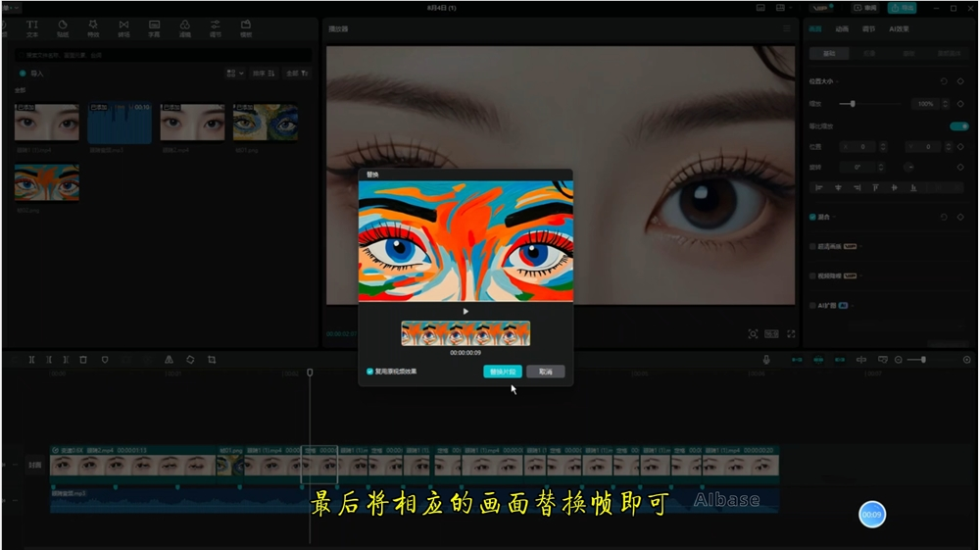The width and height of the screenshot is (980, 550).
Task: Toggle the 等比缩放 uniform scale switch
Action: pyautogui.click(x=958, y=125)
